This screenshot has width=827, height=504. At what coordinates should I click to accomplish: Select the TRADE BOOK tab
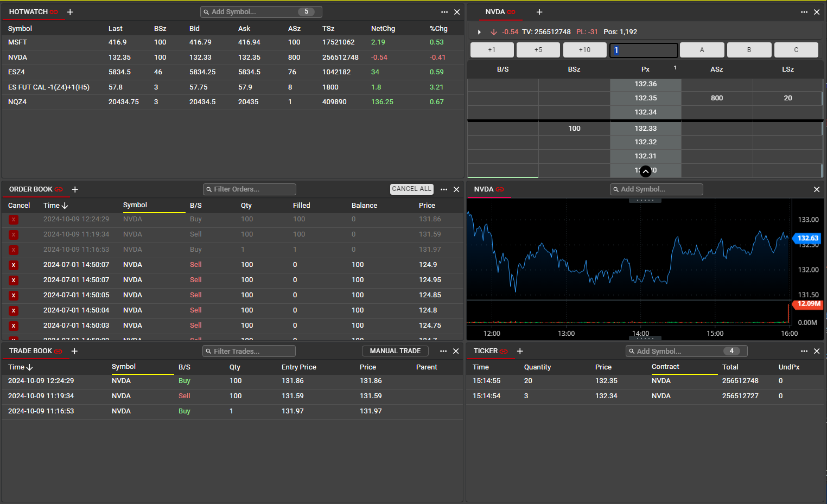pyautogui.click(x=30, y=351)
